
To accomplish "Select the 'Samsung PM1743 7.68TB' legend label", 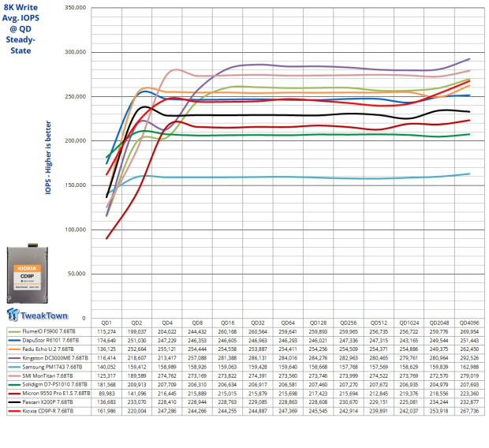I will (52, 367).
